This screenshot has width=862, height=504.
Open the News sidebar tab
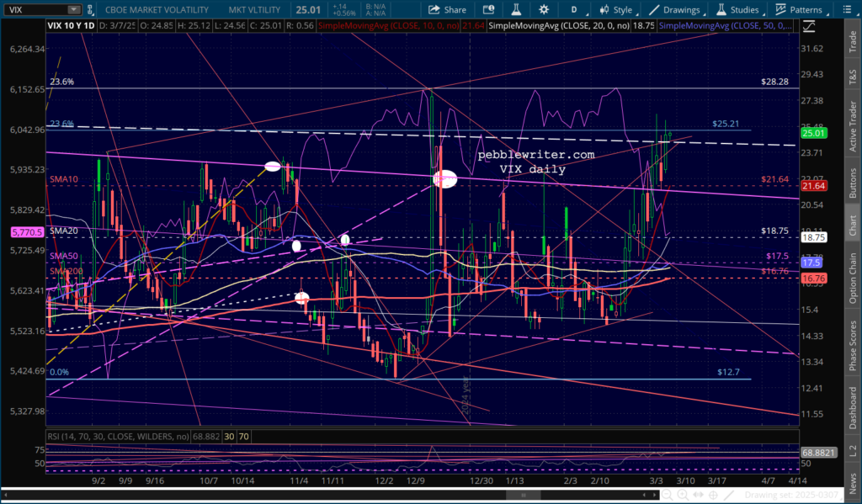(x=853, y=482)
